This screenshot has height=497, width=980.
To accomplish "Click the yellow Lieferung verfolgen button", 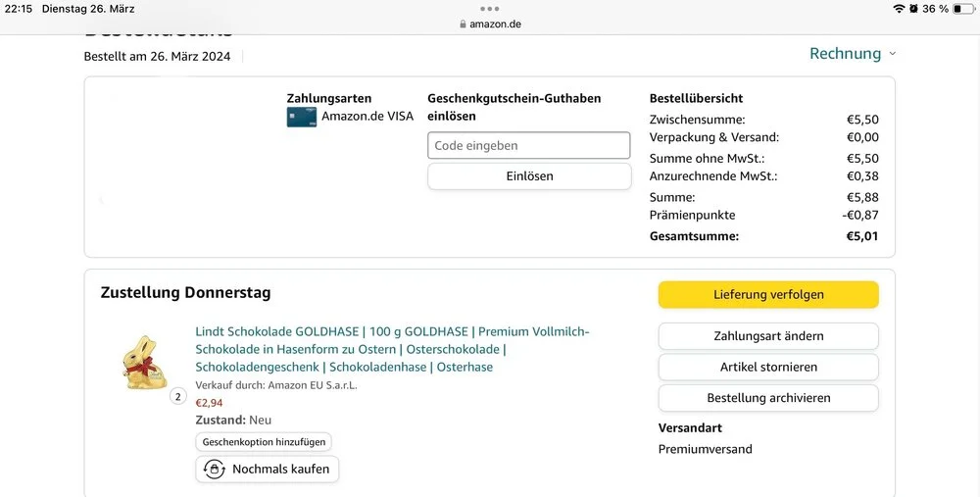I will coord(768,294).
